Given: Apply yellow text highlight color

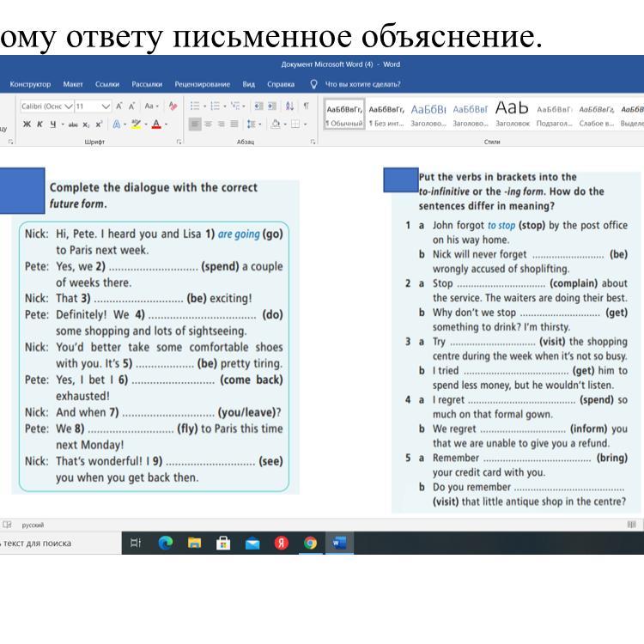Looking at the screenshot, I should [136, 124].
